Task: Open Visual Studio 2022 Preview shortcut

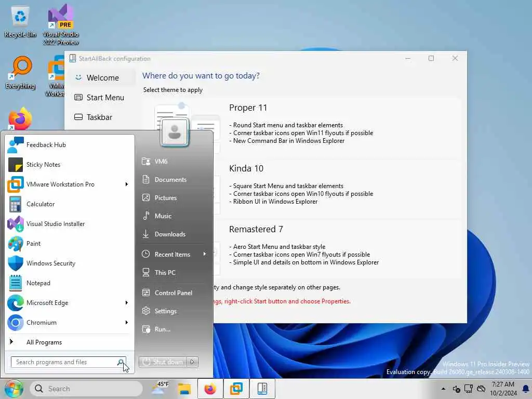Action: click(61, 25)
